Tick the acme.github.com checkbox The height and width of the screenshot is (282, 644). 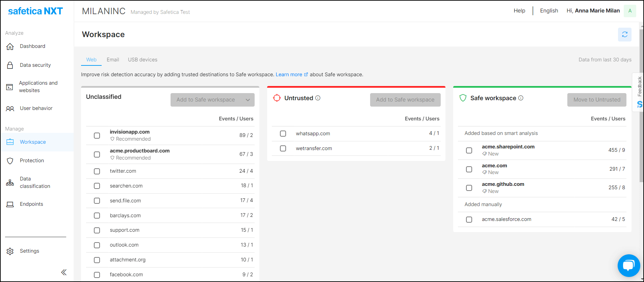coord(469,188)
